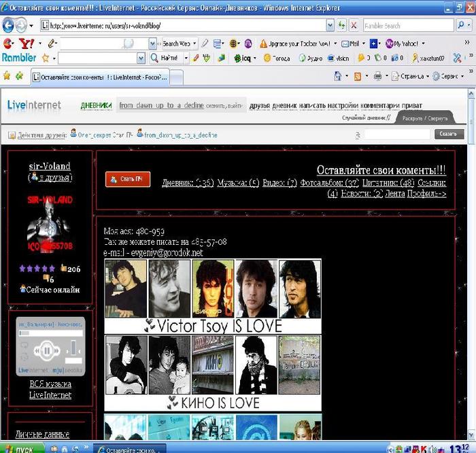Click the Home icon in command bar
Viewport: 476px width, 453px height.
click(x=337, y=76)
